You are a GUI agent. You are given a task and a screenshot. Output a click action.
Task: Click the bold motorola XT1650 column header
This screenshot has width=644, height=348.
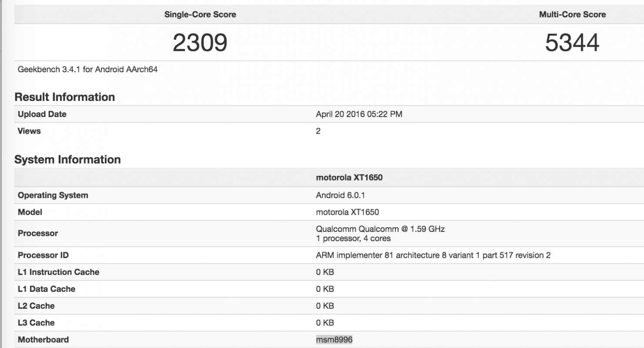click(x=349, y=177)
